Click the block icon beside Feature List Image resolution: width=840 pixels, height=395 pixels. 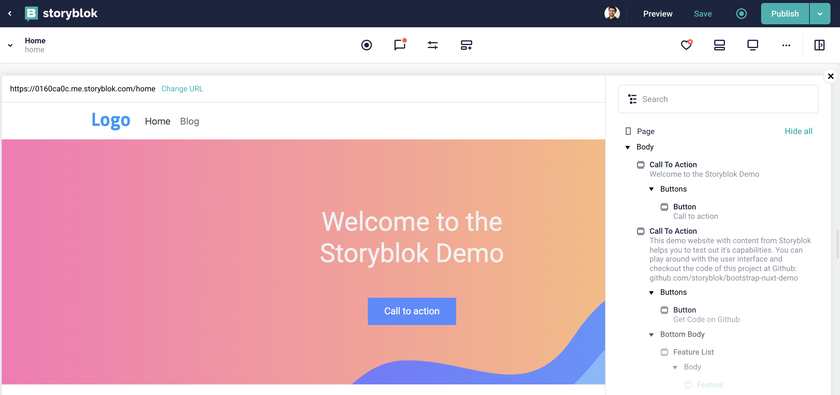[664, 352]
